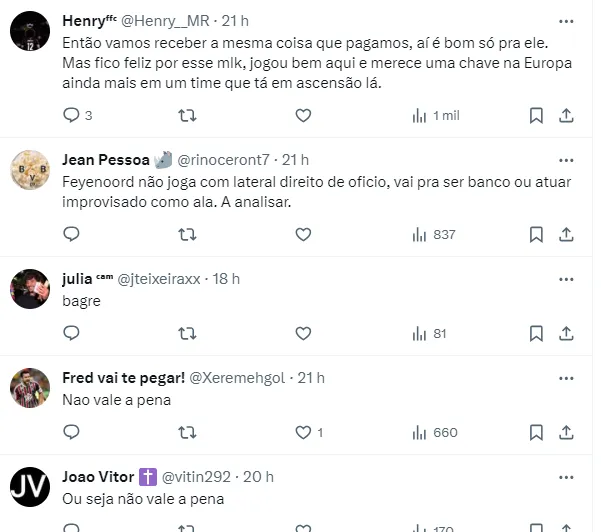Open the JV avatar of Joao Vitor
The width and height of the screenshot is (601, 532).
pyautogui.click(x=30, y=487)
